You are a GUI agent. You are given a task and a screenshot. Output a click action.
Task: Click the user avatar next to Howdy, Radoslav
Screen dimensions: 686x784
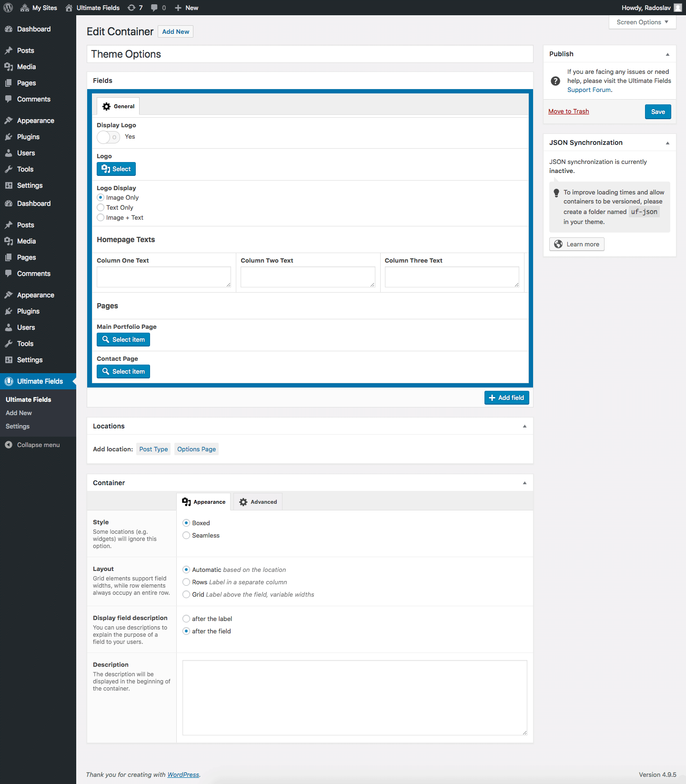click(678, 8)
